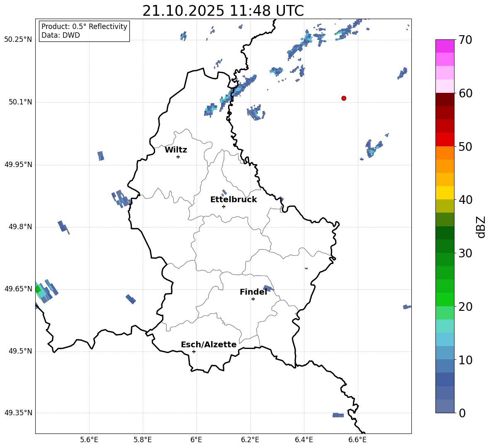The height and width of the screenshot is (448, 491).
Task: Click the Ettelbruck location cross marker
Action: tap(224, 206)
